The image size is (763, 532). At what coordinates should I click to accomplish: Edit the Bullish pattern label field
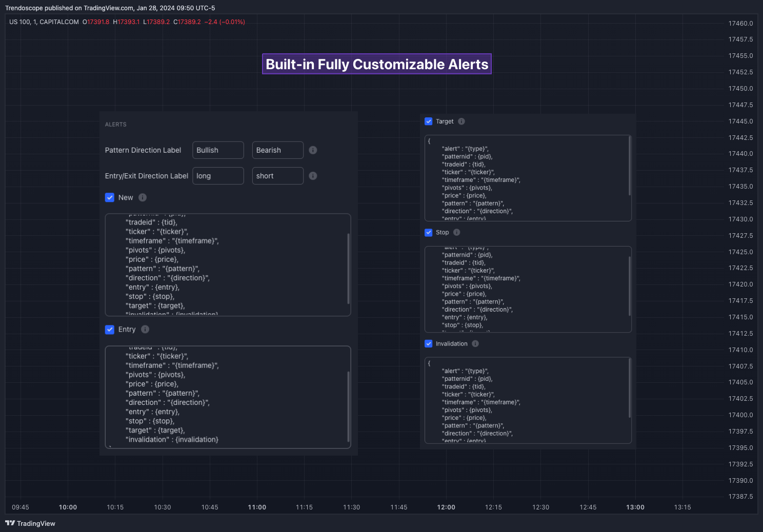pos(218,150)
